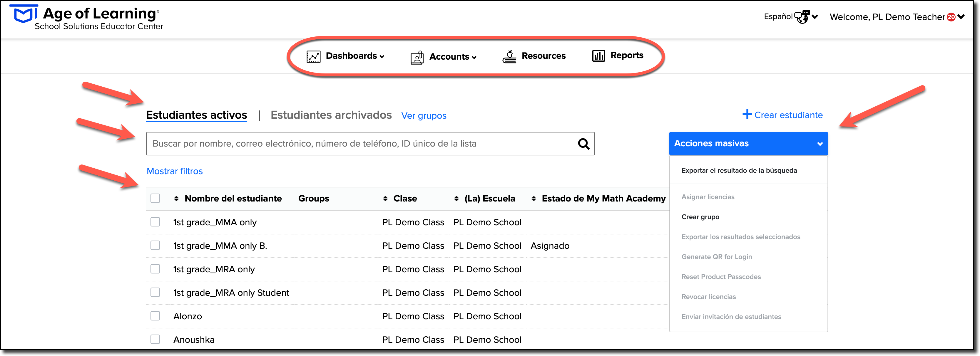Choose Crear grupo from Acciones masivas
980x356 pixels.
[700, 217]
